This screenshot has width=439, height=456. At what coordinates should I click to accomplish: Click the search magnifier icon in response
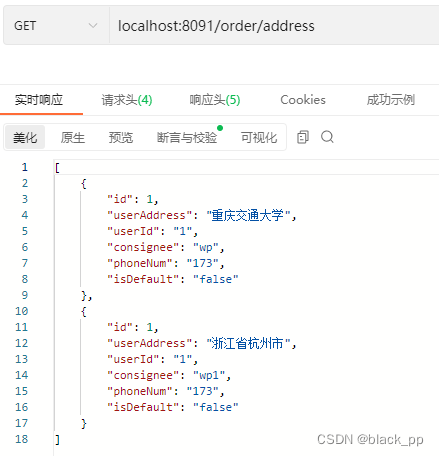(x=327, y=137)
